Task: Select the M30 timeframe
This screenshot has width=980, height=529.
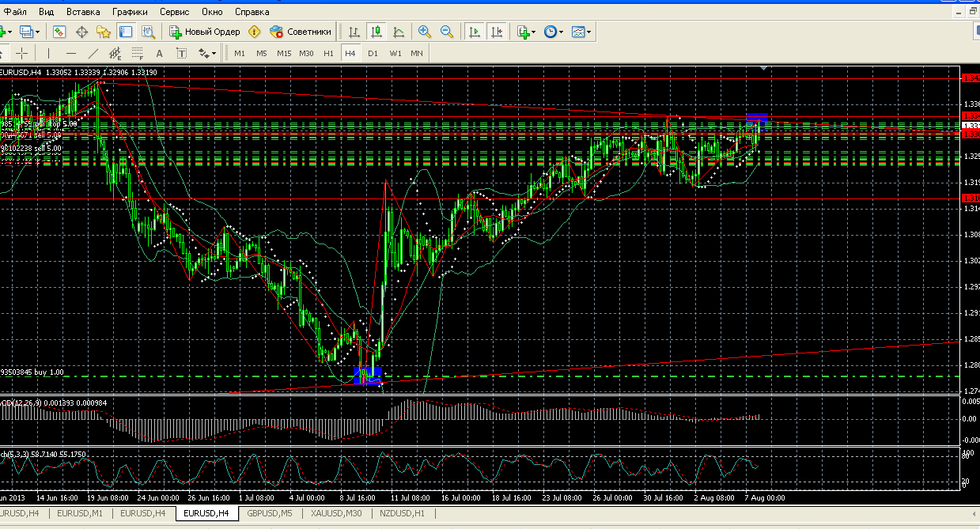Action: 307,53
